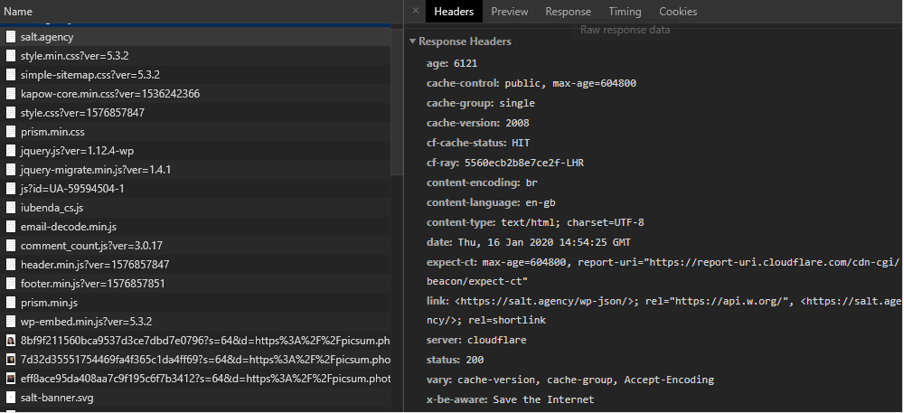This screenshot has width=904, height=413.
Task: Select wp-embed.min.js?ver=5.3.2 request
Action: tap(195, 322)
